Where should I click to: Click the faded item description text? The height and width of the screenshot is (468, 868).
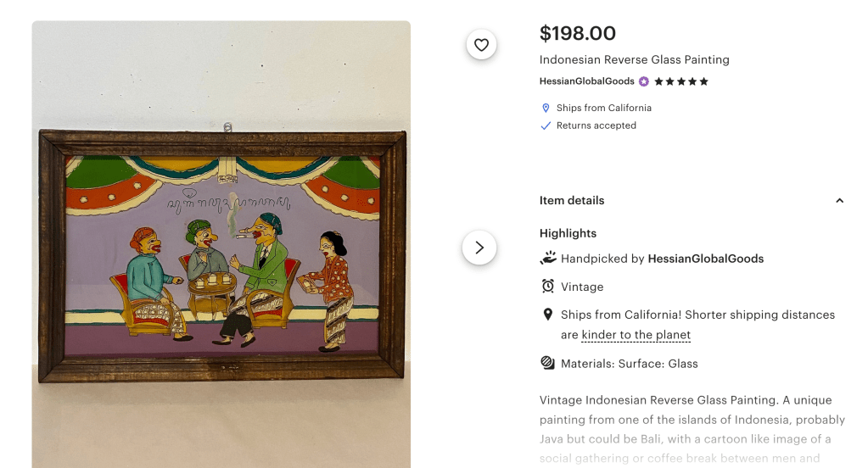[x=692, y=429]
